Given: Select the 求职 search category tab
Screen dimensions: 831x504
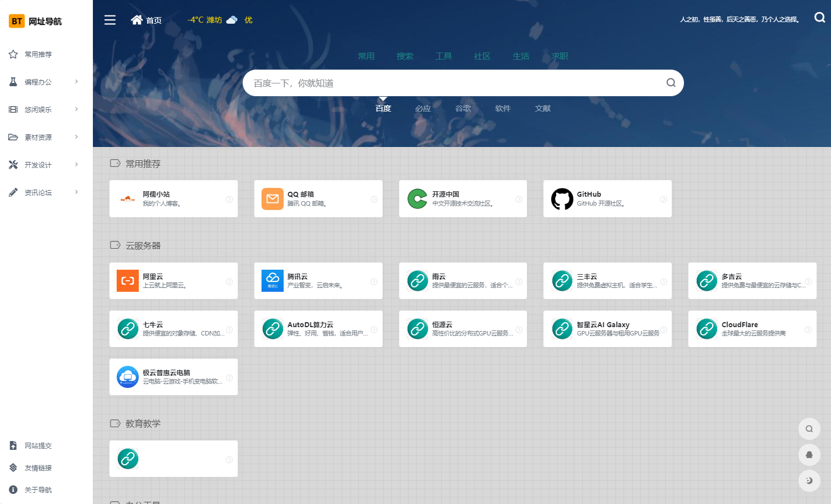Looking at the screenshot, I should coord(560,56).
